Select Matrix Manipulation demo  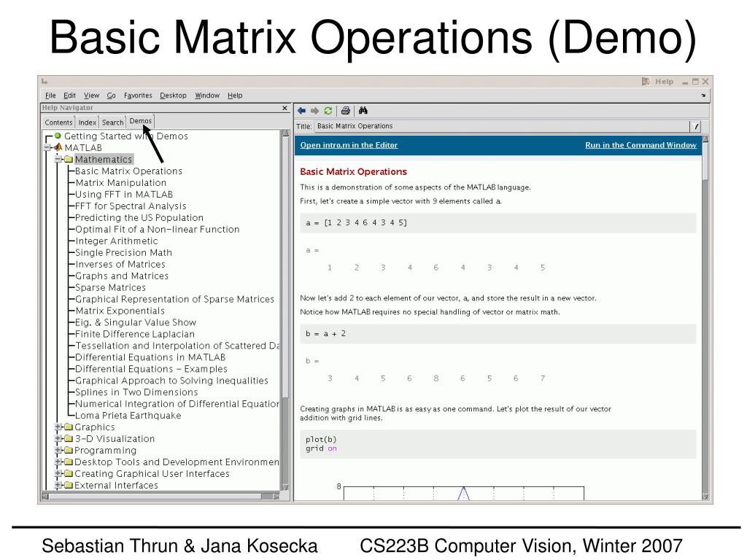click(x=121, y=182)
